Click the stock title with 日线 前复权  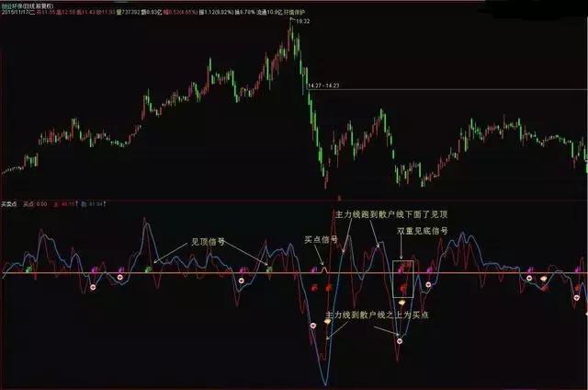click(28, 6)
